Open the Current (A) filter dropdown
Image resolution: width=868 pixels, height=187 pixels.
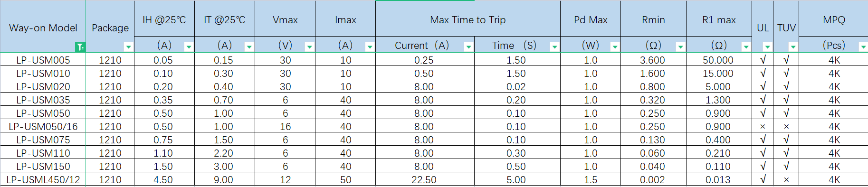pyautogui.click(x=468, y=47)
